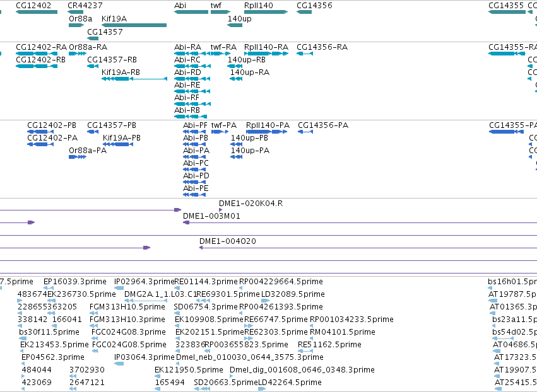
Task: Click the CG14357 gene label
Action: click(x=105, y=32)
